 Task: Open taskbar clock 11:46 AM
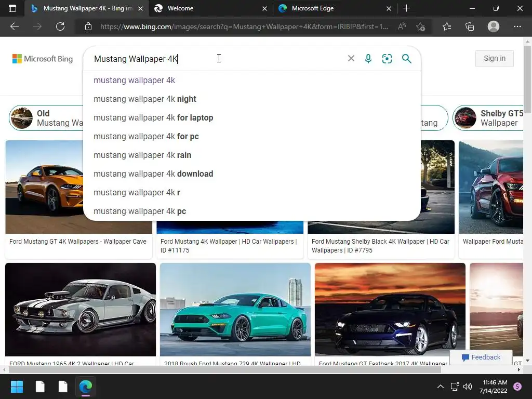[495, 387]
